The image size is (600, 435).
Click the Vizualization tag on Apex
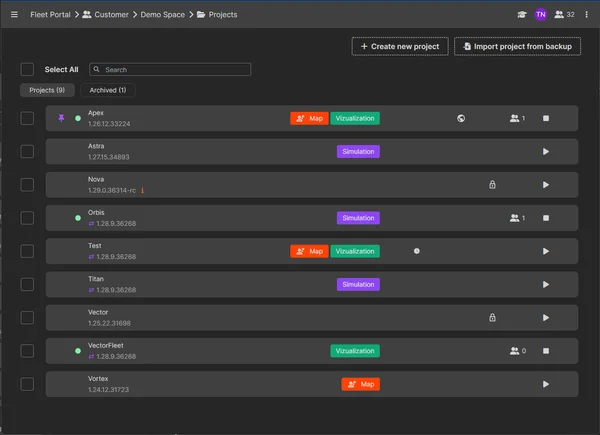(x=355, y=118)
